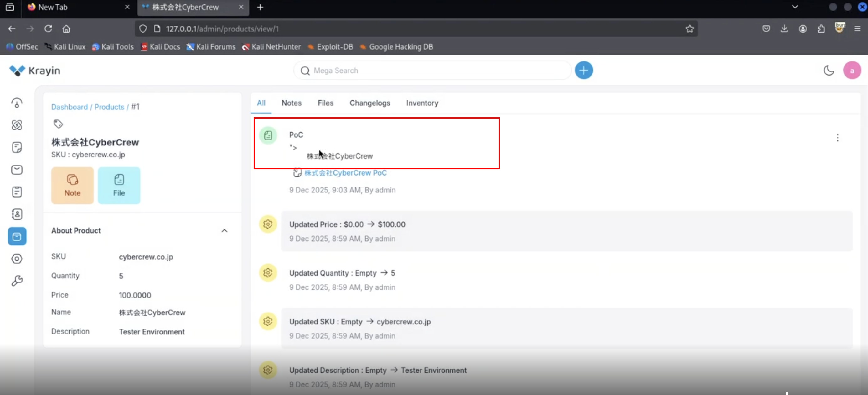Click the gear icon next to Updated SKU entry
Viewport: 868px width, 395px height.
[268, 321]
